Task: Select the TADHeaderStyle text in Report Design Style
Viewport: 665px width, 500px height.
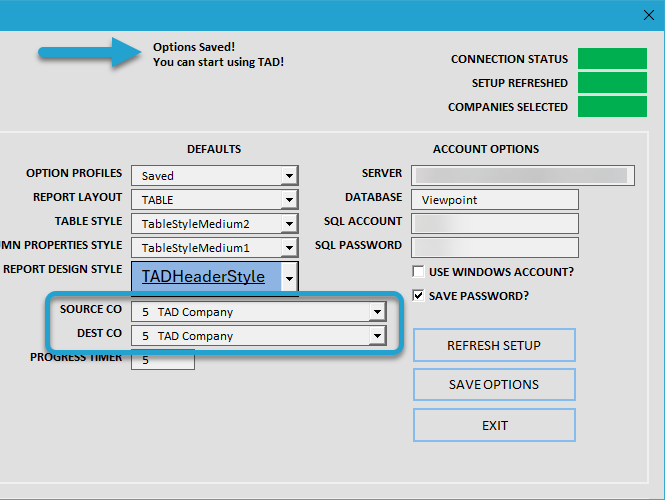Action: tap(203, 277)
